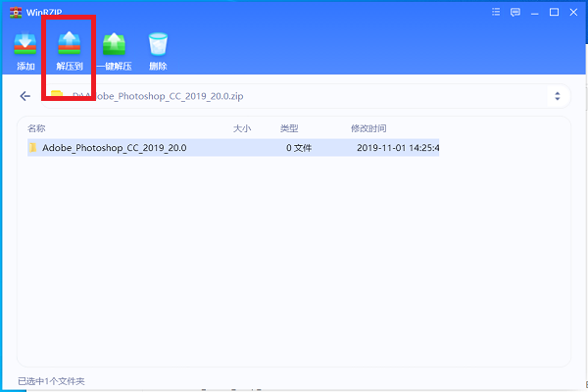Click the yellow folder icon in the file row
This screenshot has height=392, width=588.
tap(32, 148)
